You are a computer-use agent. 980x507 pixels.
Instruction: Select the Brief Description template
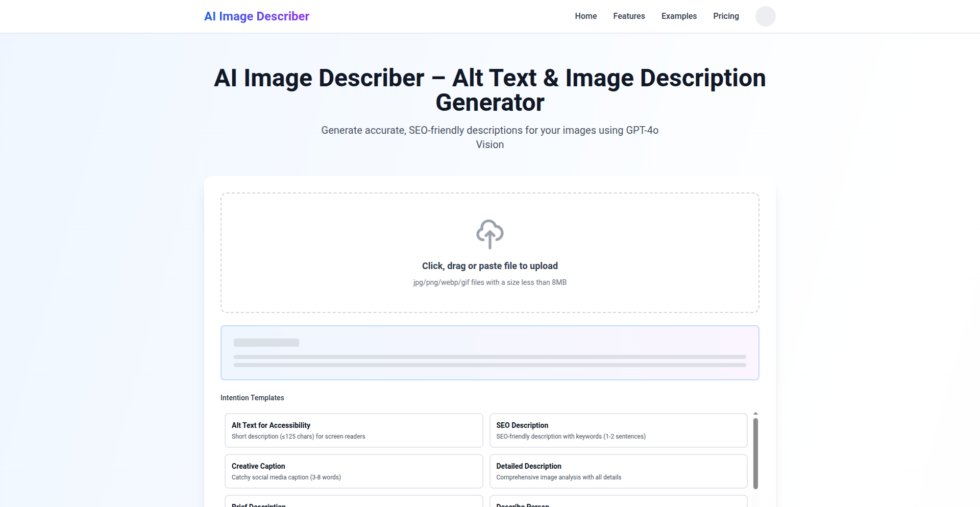point(354,503)
